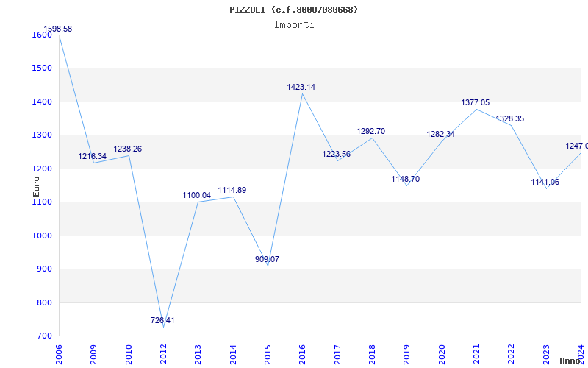The image size is (588, 368).
Task: Click the 1423.14 peak value label
Action: pos(301,87)
